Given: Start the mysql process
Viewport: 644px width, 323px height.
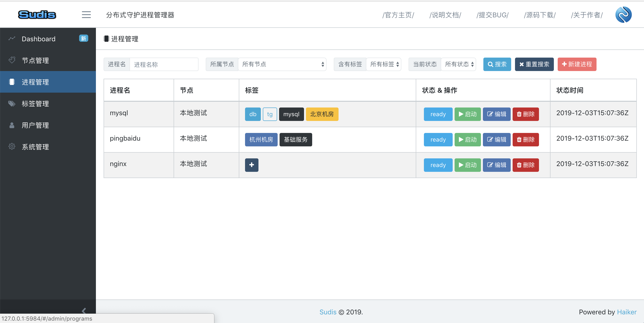Looking at the screenshot, I should coord(467,114).
